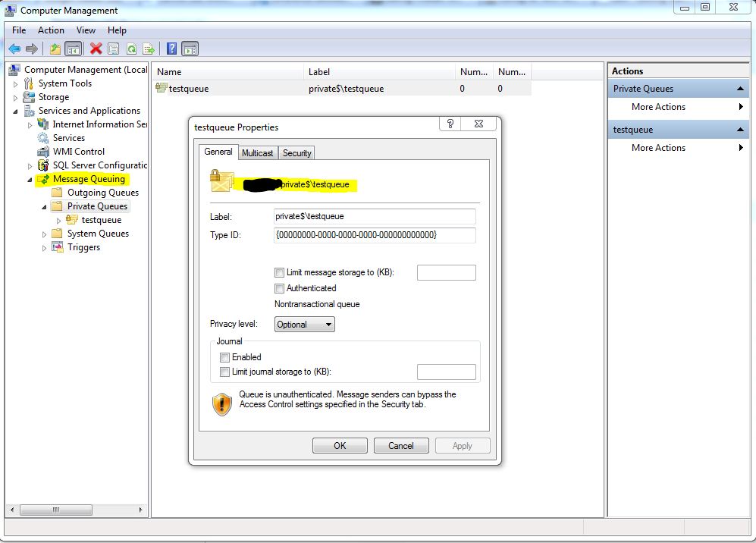Screen dimensions: 756x543
Task: Click the Message Queuing node icon
Action: 43,179
